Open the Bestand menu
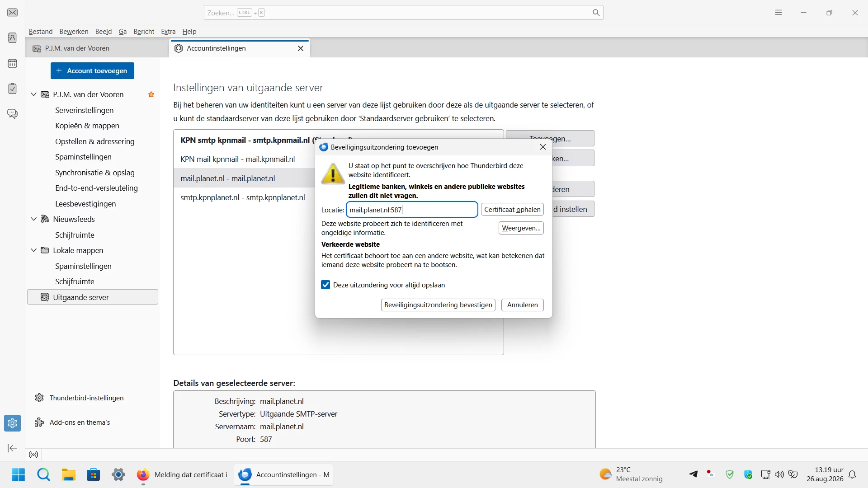The width and height of the screenshot is (868, 488). coord(41,32)
